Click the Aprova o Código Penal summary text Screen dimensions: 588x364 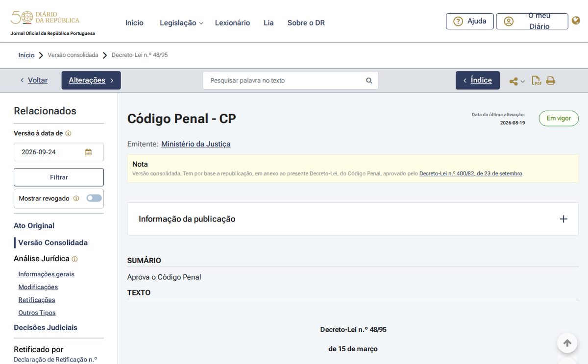coord(164,277)
